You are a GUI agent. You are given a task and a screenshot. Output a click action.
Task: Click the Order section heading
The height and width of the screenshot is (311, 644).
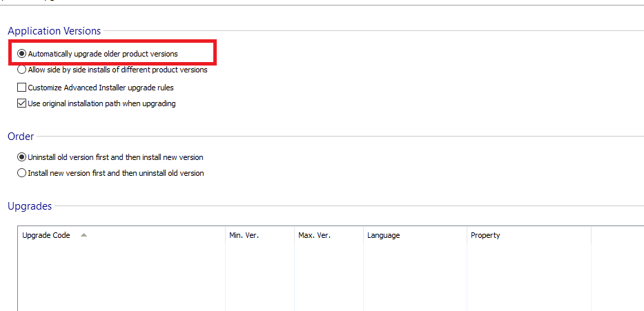coord(21,137)
